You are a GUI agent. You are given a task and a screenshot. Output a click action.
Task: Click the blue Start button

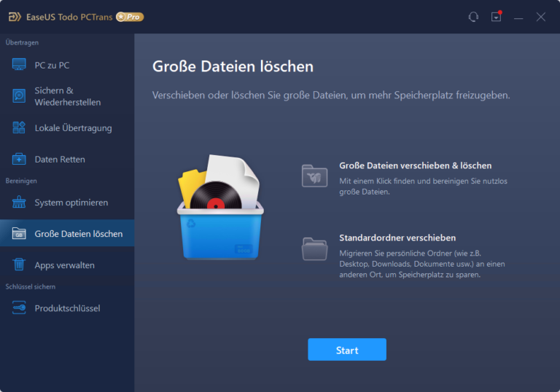(x=347, y=350)
